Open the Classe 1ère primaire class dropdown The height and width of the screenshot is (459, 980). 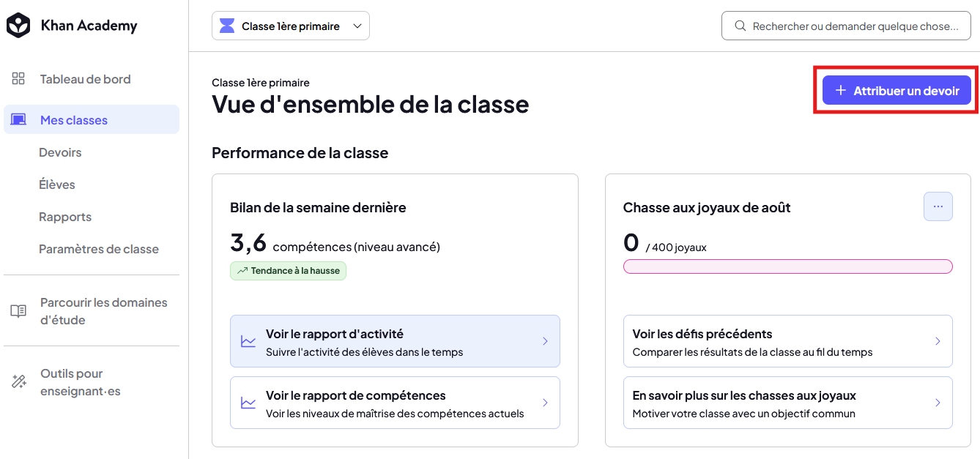[x=291, y=26]
